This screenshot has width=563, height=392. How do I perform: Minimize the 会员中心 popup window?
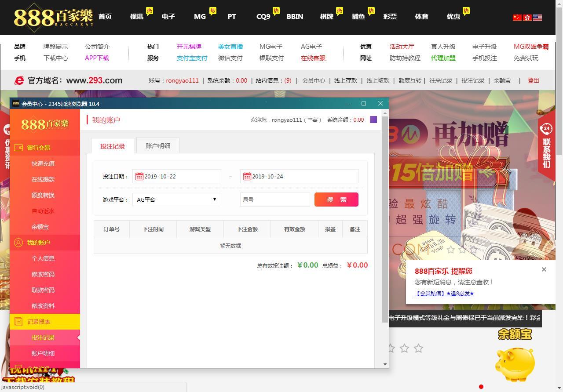pos(347,104)
